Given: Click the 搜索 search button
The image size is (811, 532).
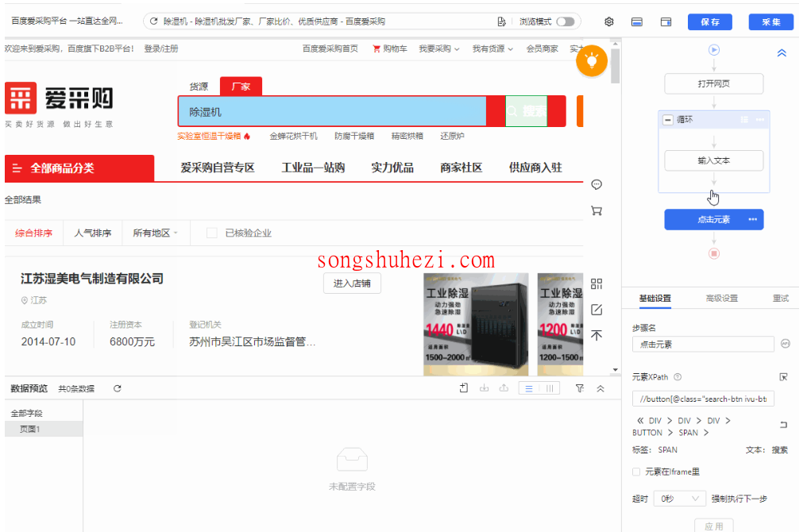Looking at the screenshot, I should 527,111.
